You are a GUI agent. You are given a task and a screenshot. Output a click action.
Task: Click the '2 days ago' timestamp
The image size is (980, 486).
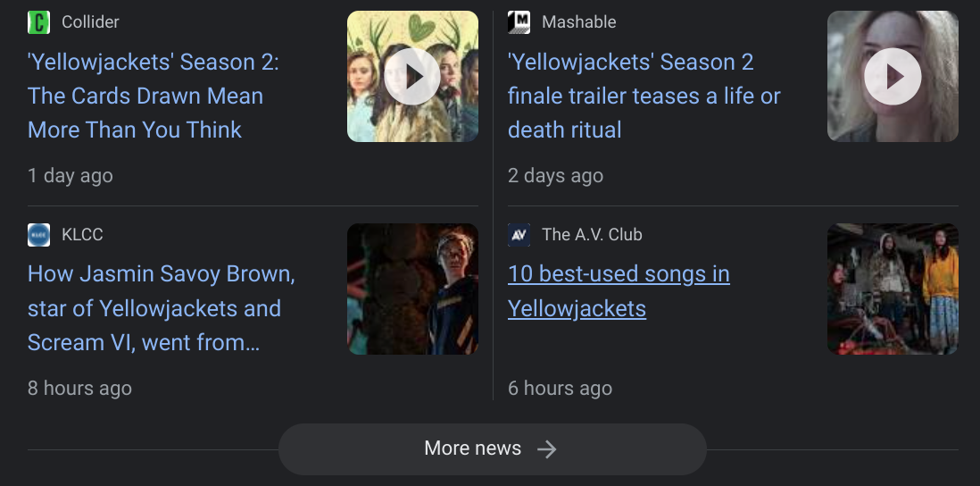click(555, 176)
